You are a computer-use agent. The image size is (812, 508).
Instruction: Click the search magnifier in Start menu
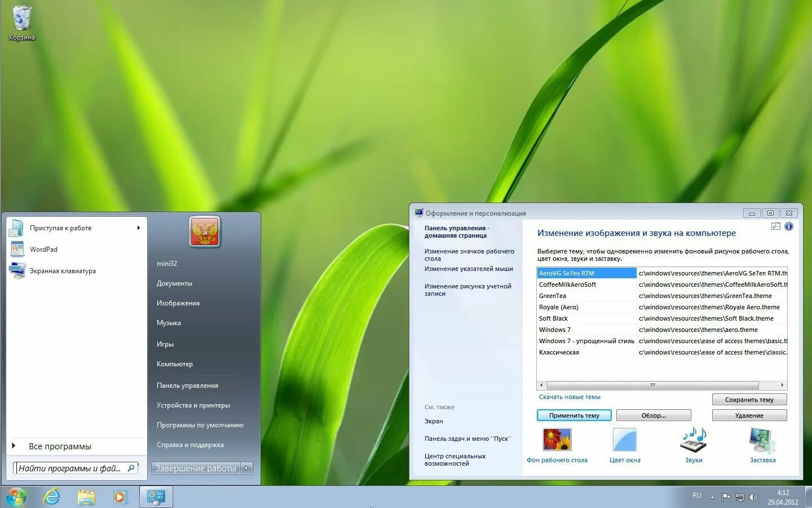click(x=131, y=468)
